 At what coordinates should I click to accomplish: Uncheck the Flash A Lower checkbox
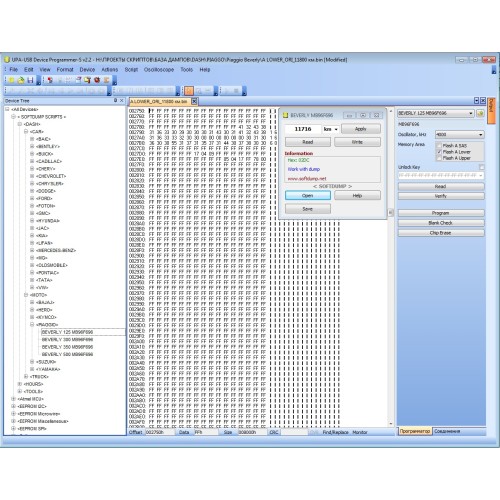click(x=439, y=152)
